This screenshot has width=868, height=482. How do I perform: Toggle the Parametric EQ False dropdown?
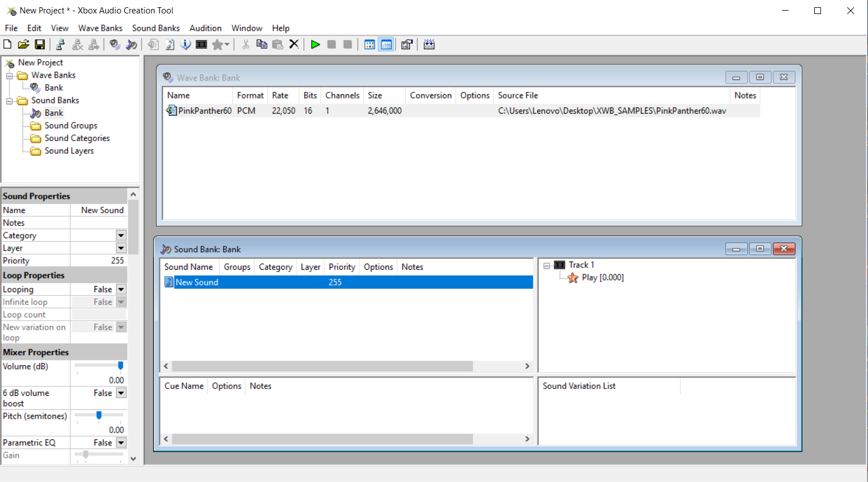click(121, 443)
